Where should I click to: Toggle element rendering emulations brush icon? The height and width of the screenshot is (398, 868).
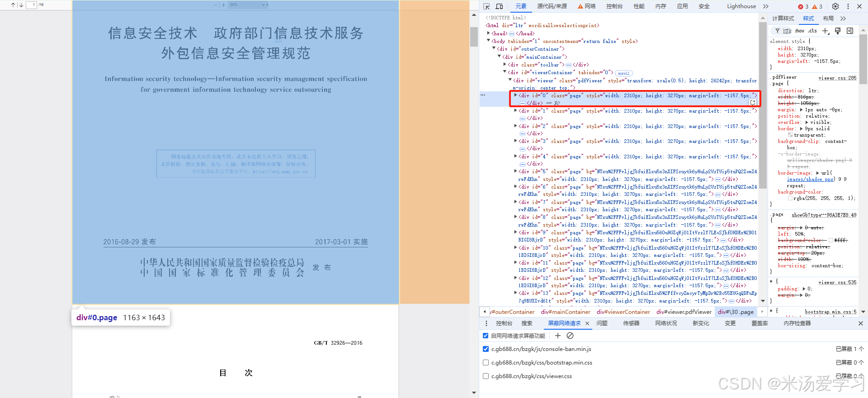[838, 31]
